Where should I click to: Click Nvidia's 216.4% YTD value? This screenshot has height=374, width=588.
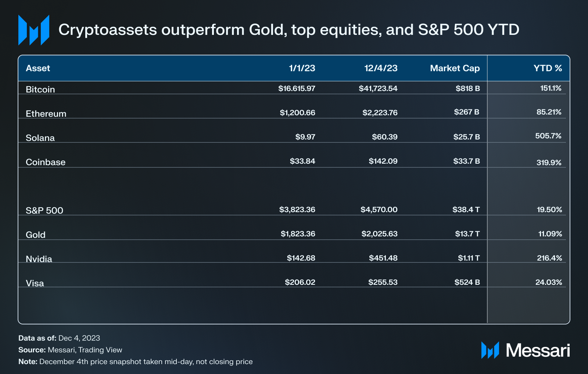(549, 258)
